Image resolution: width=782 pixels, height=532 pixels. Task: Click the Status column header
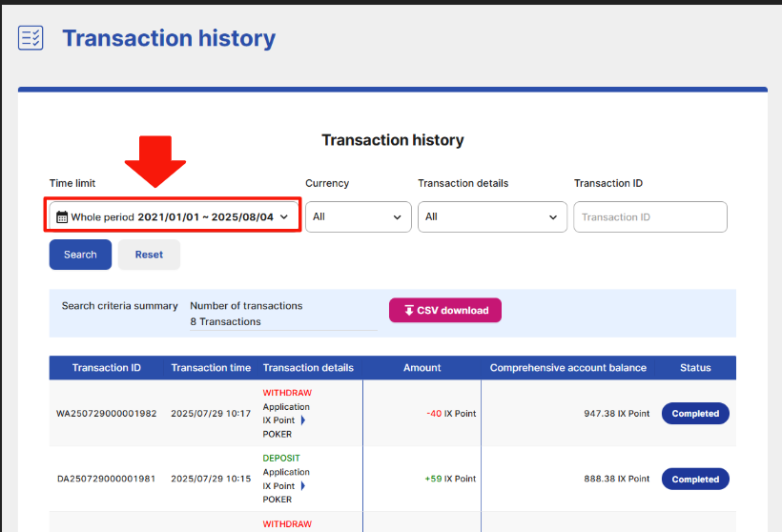coord(695,368)
